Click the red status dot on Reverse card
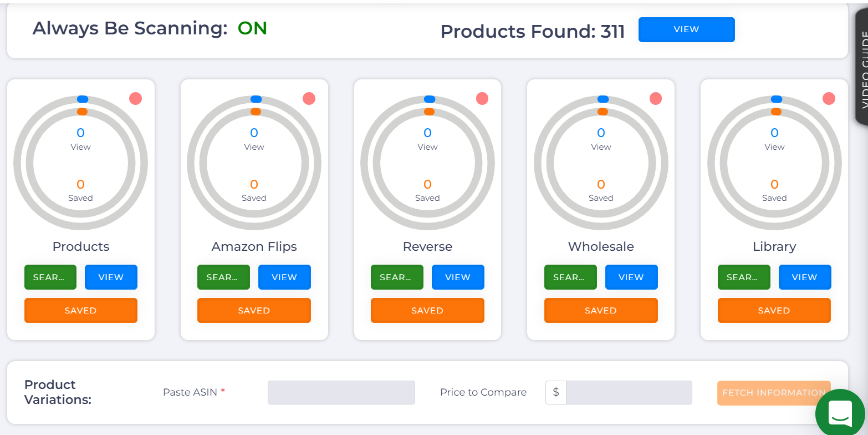 482,99
